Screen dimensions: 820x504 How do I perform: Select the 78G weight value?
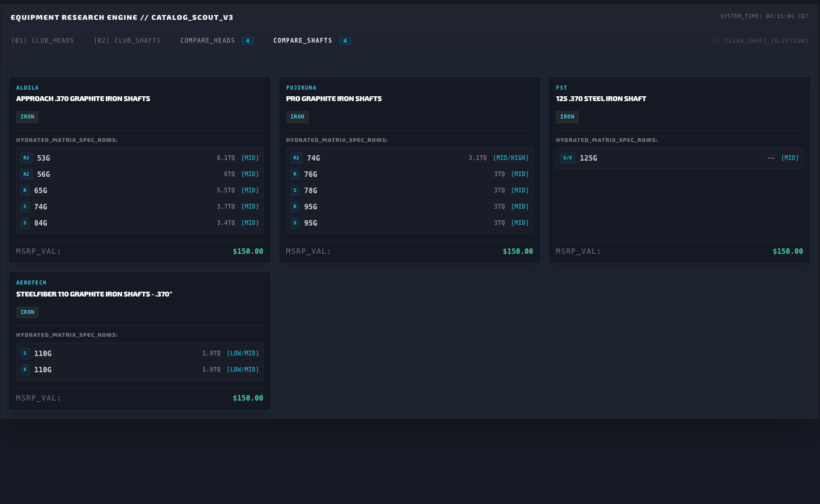[310, 191]
